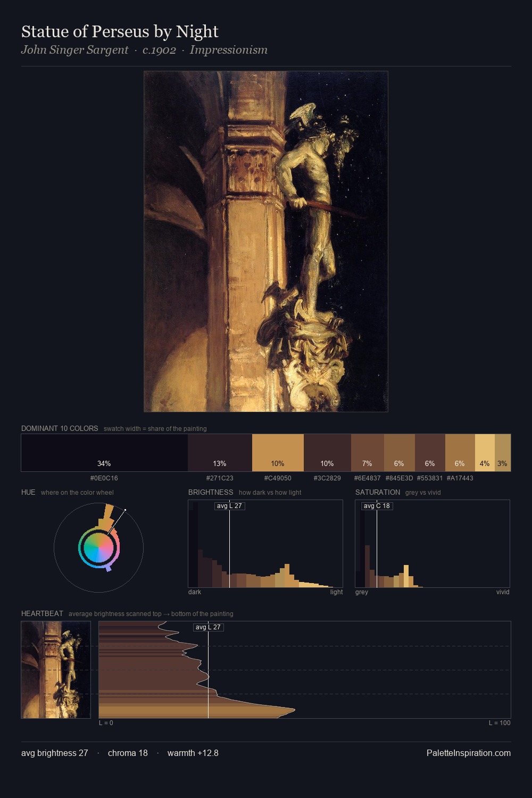
Task: Open the PaletteInspiration.com link
Action: [469, 753]
